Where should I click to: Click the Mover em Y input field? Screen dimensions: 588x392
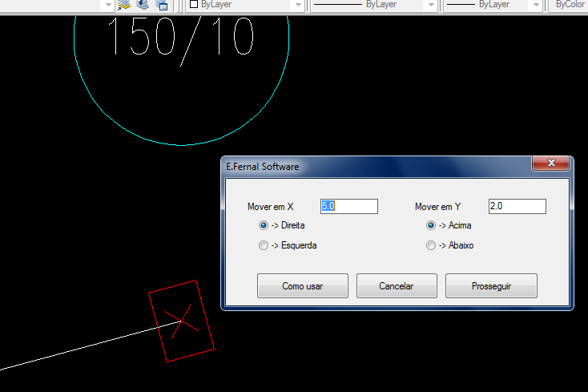click(518, 206)
